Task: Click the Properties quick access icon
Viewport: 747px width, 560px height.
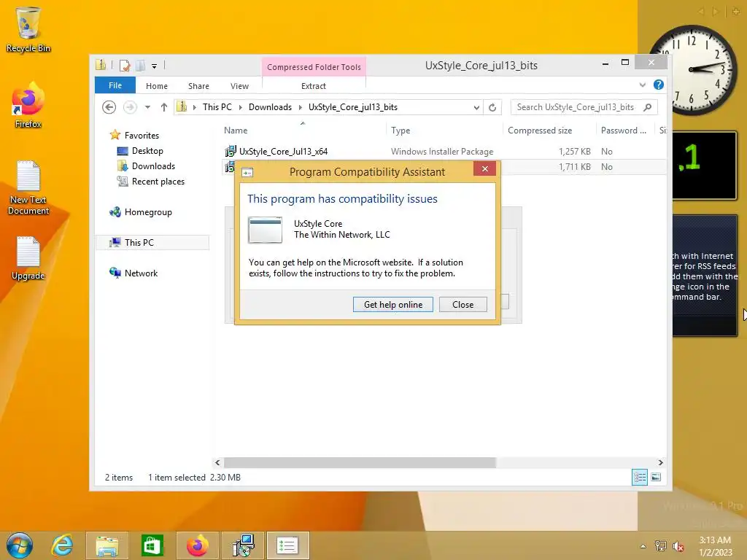Action: [125, 65]
